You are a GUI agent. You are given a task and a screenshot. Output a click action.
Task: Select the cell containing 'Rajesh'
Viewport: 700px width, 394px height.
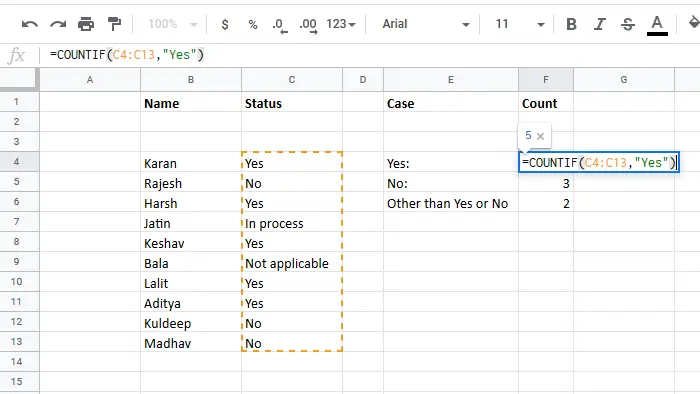point(191,183)
